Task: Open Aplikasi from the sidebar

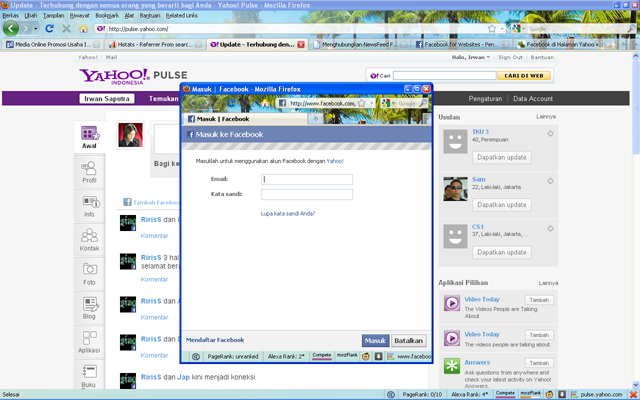Action: (89, 341)
